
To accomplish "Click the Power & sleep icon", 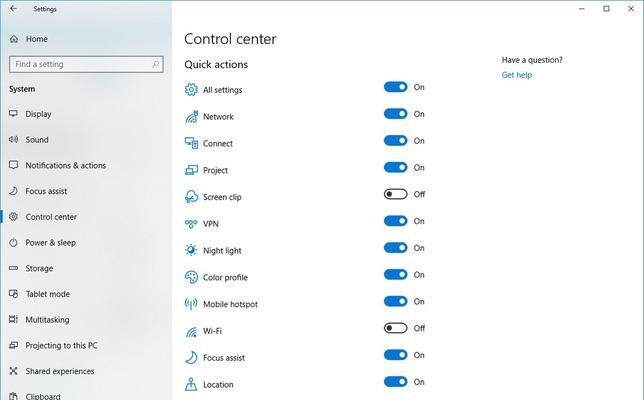I will pyautogui.click(x=14, y=242).
